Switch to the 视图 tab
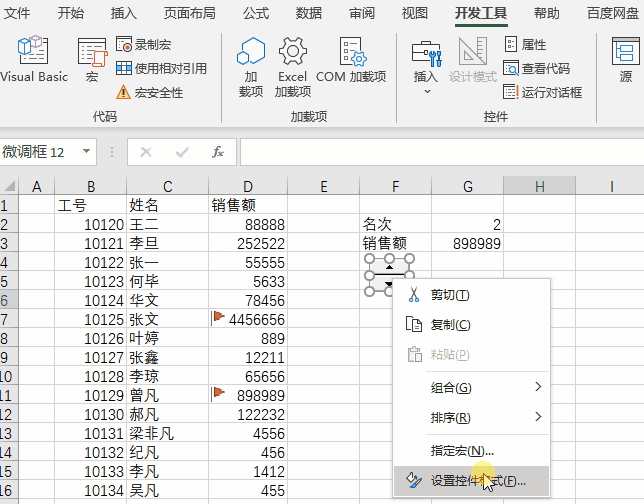 (x=415, y=13)
